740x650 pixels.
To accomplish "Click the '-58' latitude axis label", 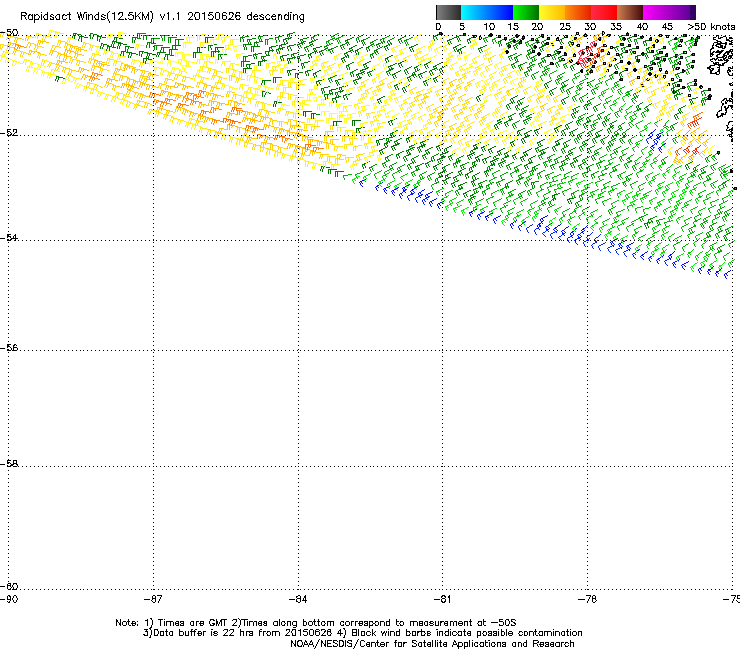I will [9, 464].
